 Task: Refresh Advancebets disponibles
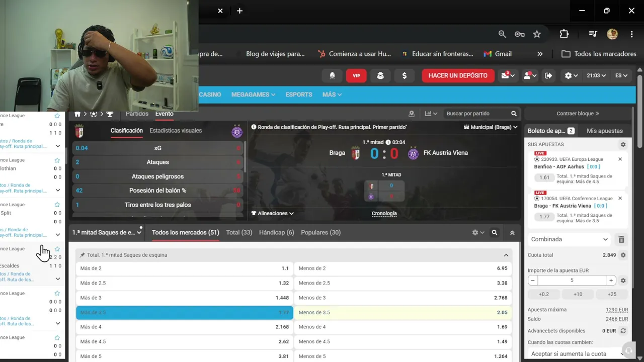click(623, 331)
